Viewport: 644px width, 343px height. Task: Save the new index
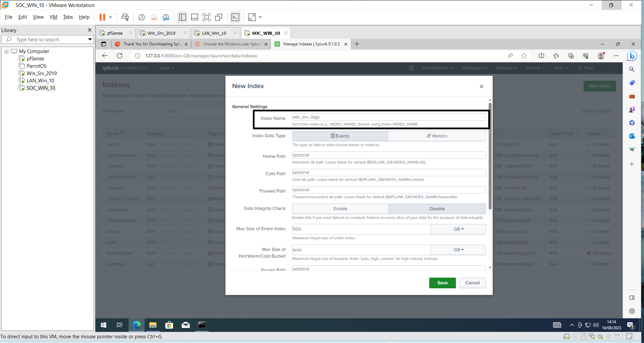coord(442,283)
